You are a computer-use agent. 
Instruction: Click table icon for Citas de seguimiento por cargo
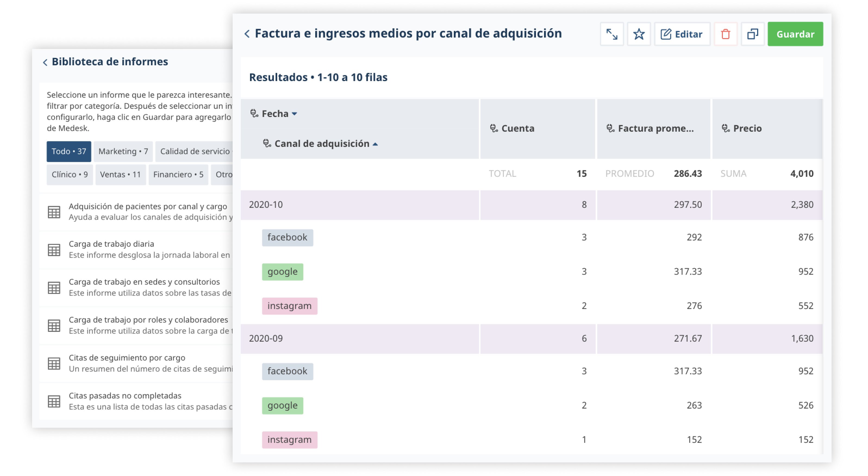tap(54, 363)
